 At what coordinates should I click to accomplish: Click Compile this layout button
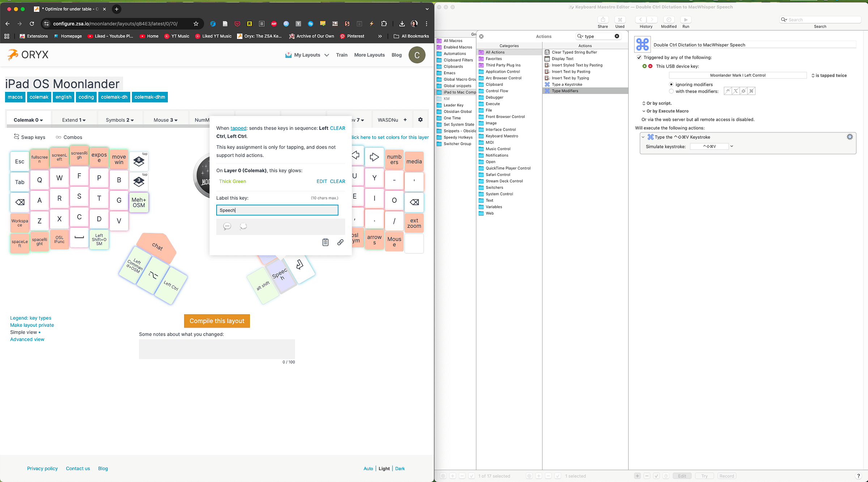click(217, 321)
